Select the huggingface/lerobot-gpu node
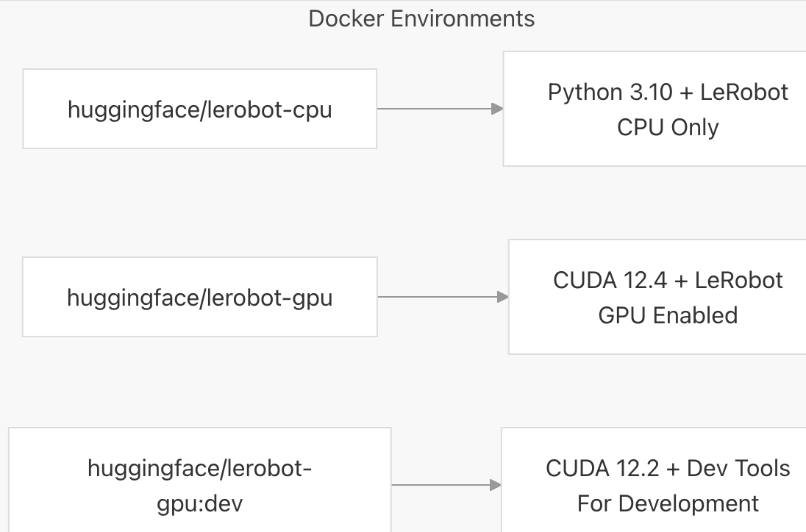Image resolution: width=806 pixels, height=532 pixels. tap(200, 297)
